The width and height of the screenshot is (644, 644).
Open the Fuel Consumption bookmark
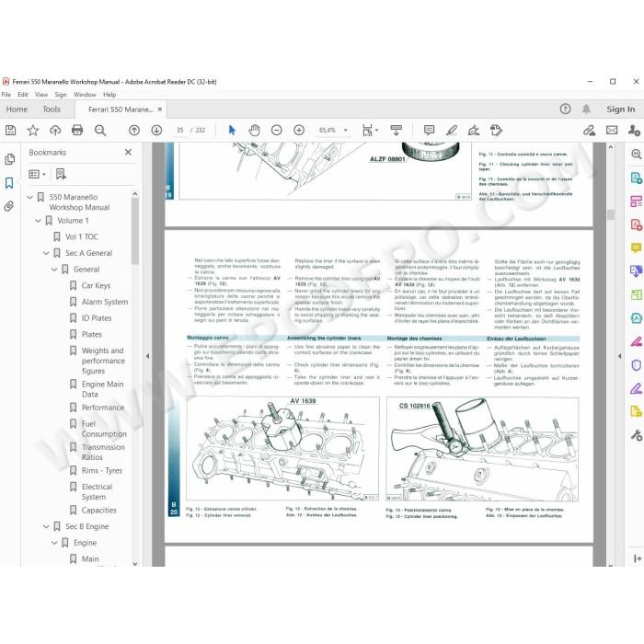(104, 429)
